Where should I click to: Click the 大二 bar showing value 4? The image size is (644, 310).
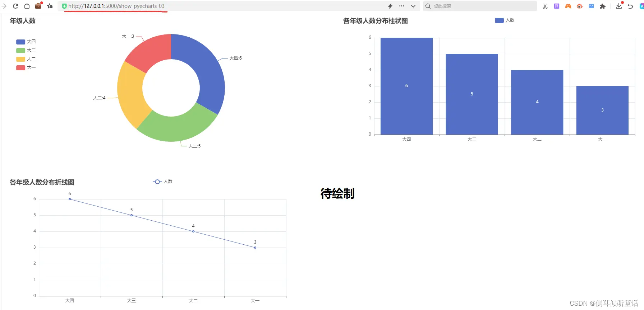pos(537,102)
